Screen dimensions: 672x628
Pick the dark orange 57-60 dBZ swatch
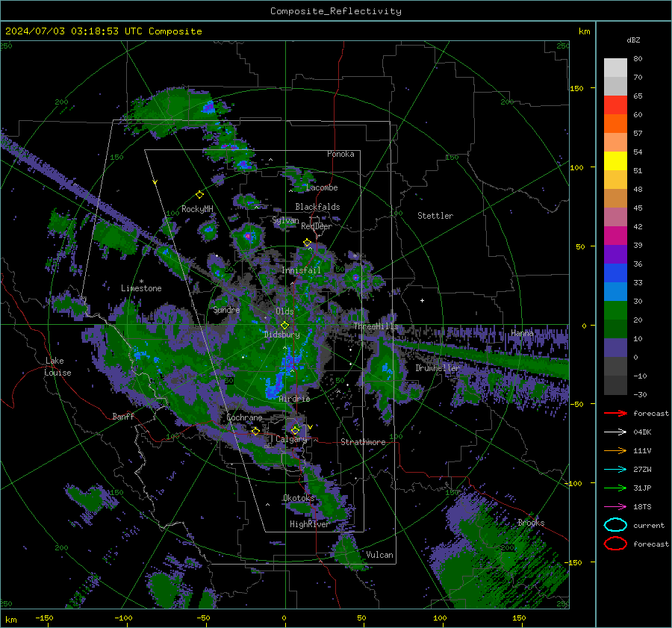pos(615,124)
